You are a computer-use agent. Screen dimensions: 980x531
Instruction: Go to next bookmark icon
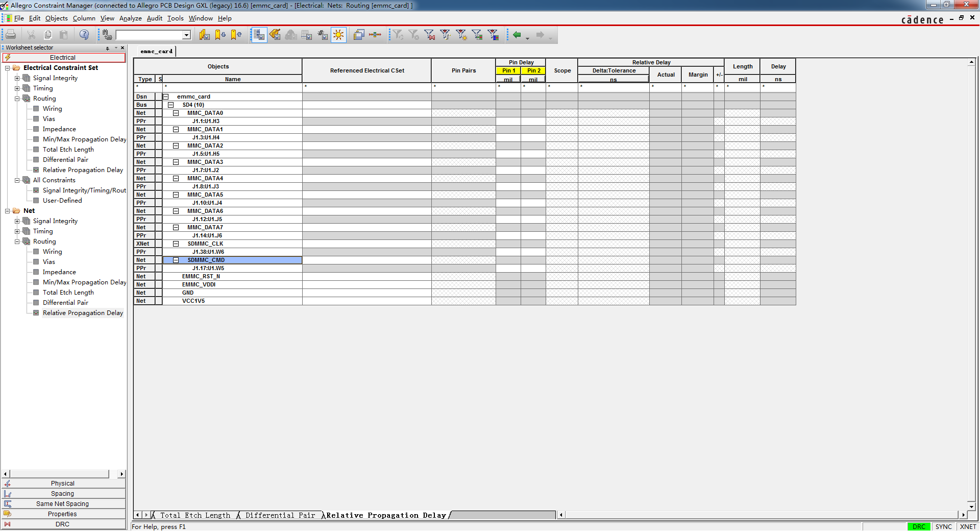pyautogui.click(x=220, y=35)
